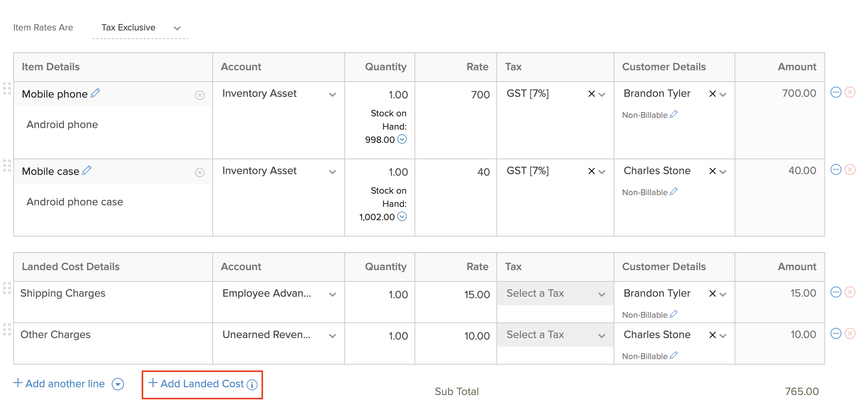Screen dimensions: 868x413
Task: Open Select a Tax dropdown for Shipping Charges
Action: pos(601,294)
